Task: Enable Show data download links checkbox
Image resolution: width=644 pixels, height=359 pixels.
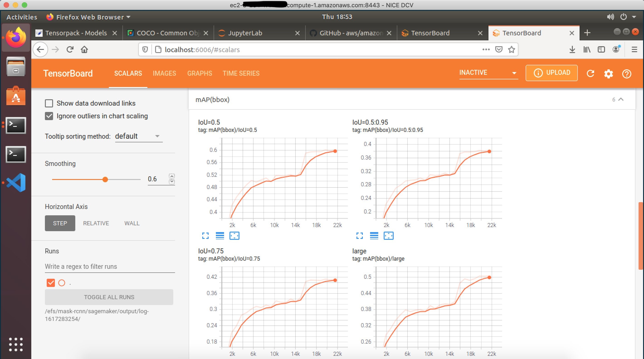Action: pos(49,103)
